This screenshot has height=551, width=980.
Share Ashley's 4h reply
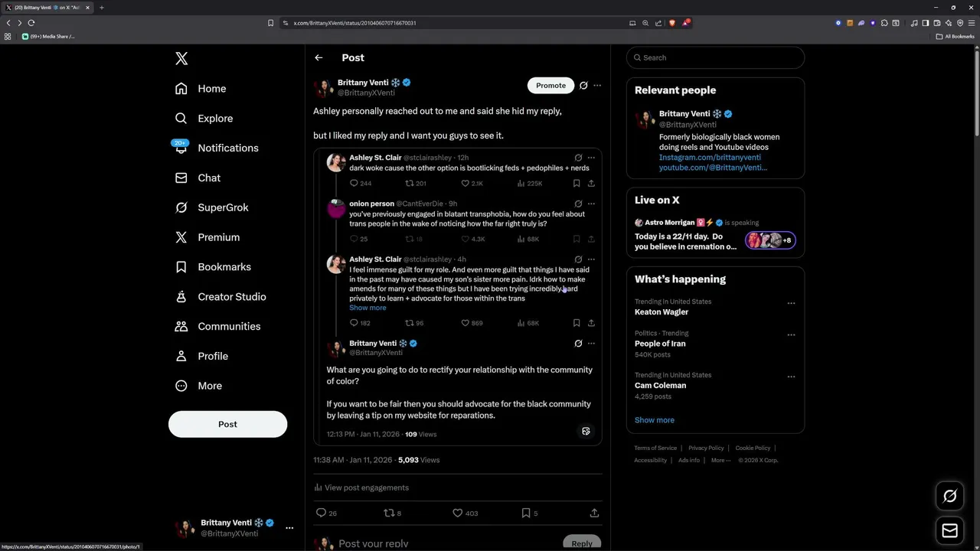point(591,323)
